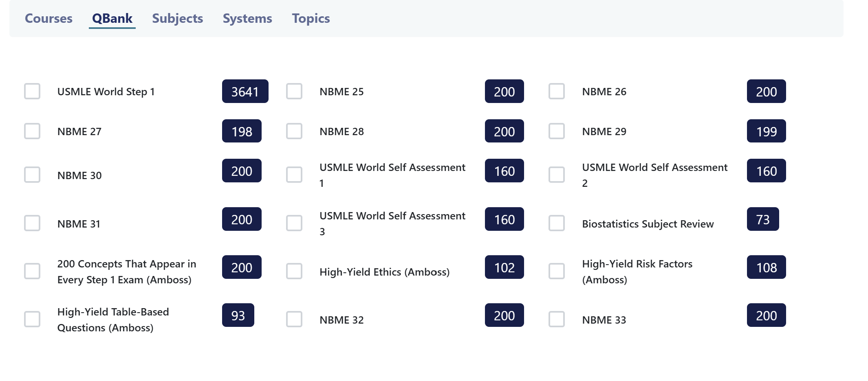Check the High-Yield Ethics (Amboss) box

click(x=294, y=272)
